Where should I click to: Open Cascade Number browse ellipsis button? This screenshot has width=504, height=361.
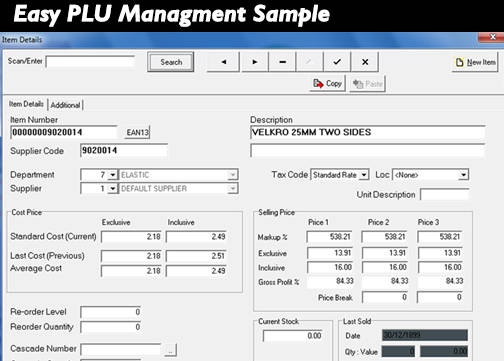170,350
